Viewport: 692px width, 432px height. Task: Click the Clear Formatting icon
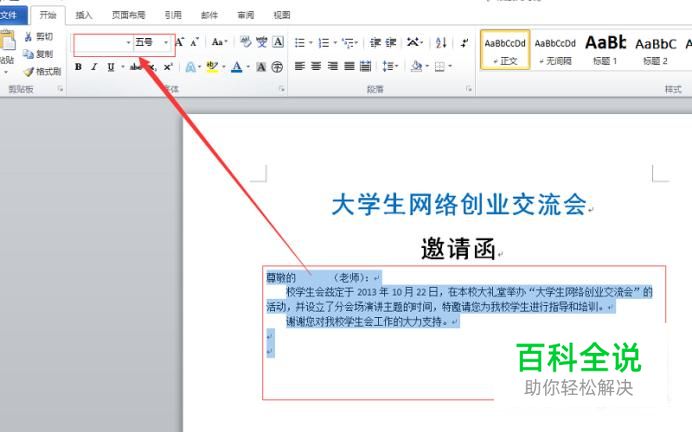245,42
